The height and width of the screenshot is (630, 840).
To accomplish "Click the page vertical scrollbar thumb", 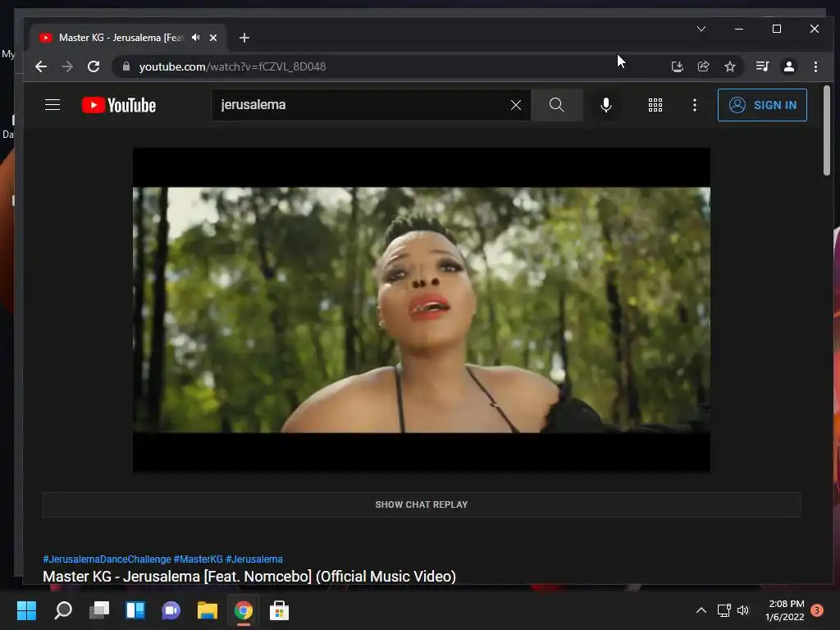I will tap(827, 130).
